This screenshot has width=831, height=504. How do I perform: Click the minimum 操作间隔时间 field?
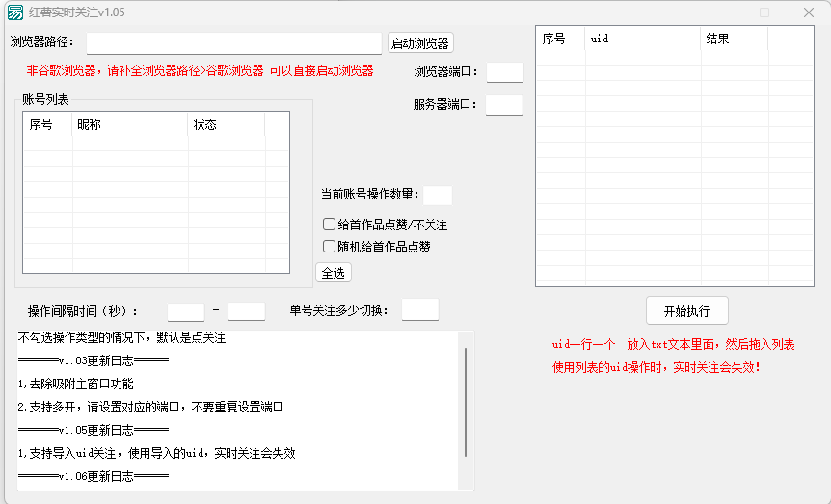(x=186, y=311)
